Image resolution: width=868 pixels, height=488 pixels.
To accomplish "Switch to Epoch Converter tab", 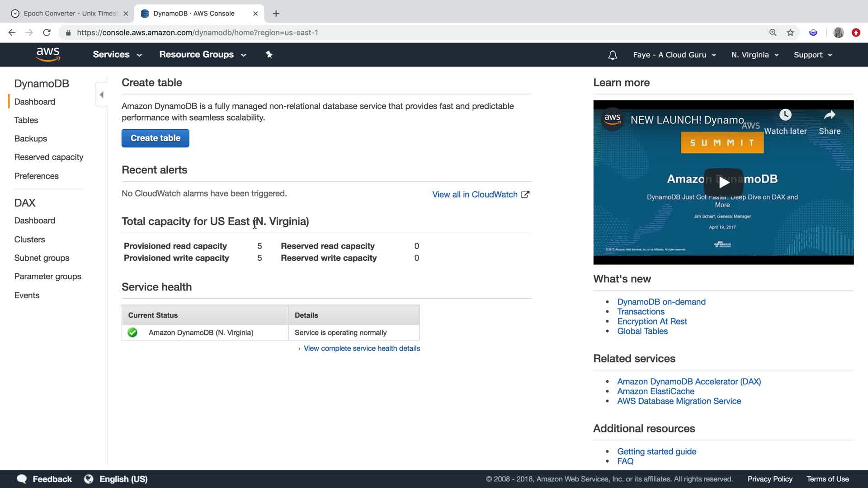I will (x=70, y=14).
